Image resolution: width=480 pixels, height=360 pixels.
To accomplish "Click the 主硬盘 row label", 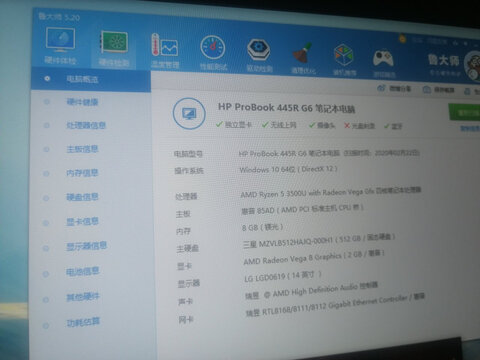I will (x=188, y=248).
